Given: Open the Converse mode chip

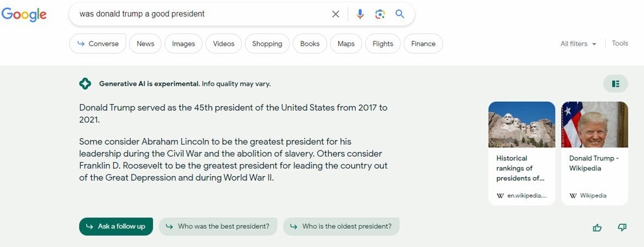Looking at the screenshot, I should [x=98, y=43].
